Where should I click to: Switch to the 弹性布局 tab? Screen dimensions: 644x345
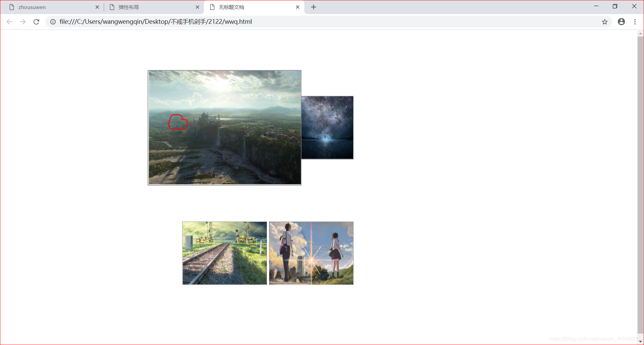154,7
